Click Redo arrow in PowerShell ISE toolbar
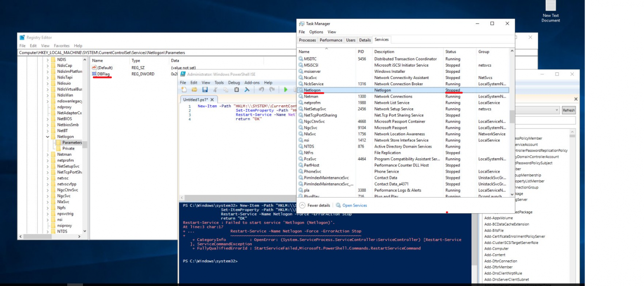The height and width of the screenshot is (286, 644). 272,89
